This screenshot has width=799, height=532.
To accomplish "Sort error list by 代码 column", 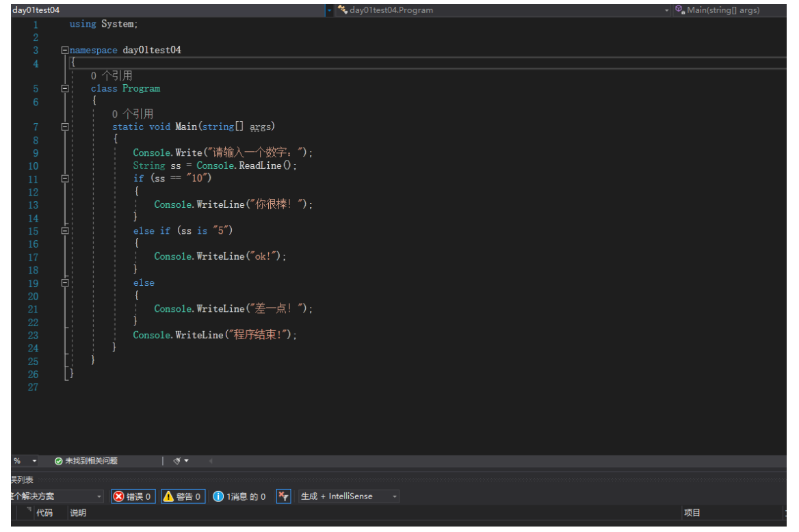I will [44, 513].
